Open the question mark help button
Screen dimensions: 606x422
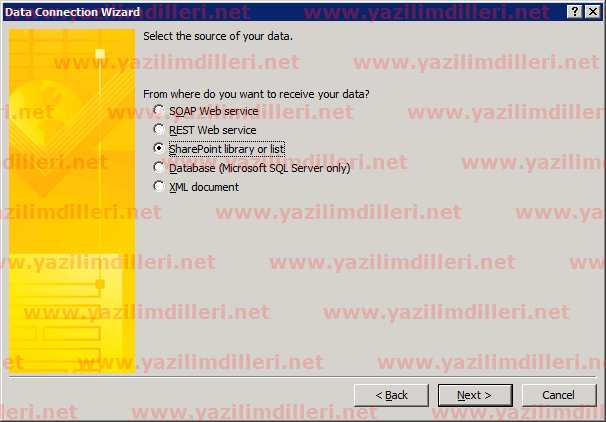(575, 12)
